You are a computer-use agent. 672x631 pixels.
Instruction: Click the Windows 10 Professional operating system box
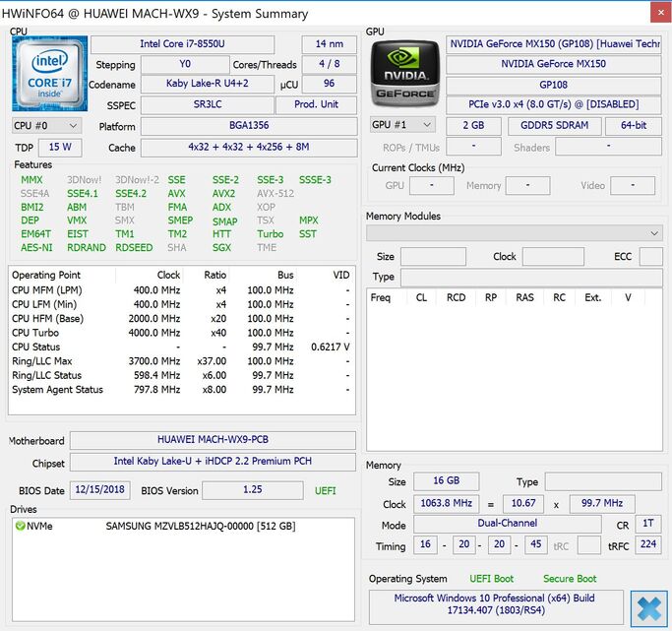pyautogui.click(x=496, y=605)
